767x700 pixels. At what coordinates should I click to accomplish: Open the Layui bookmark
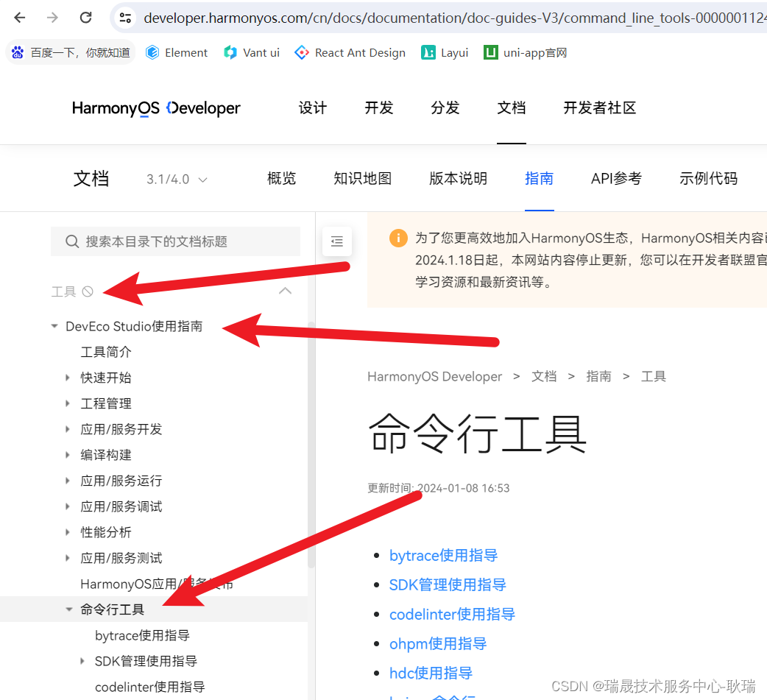(x=445, y=52)
